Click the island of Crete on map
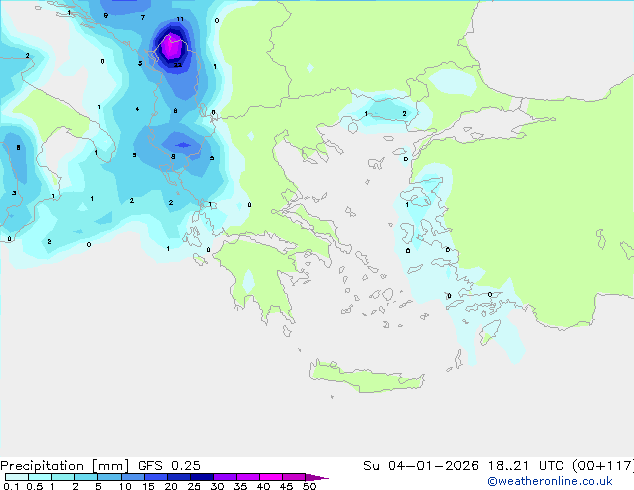This screenshot has height=490, width=634. coord(366,376)
